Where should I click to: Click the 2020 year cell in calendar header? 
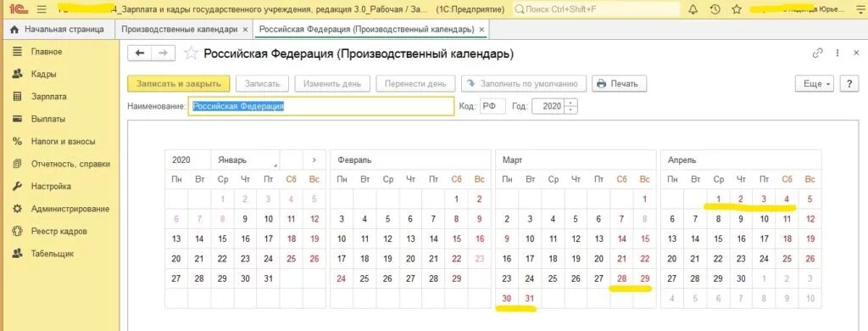coord(187,160)
